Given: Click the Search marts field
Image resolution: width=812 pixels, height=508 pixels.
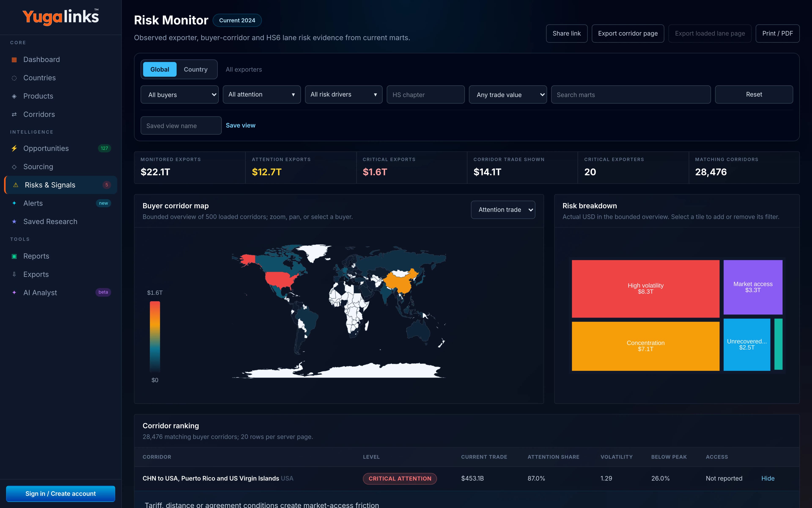Looking at the screenshot, I should click(631, 95).
